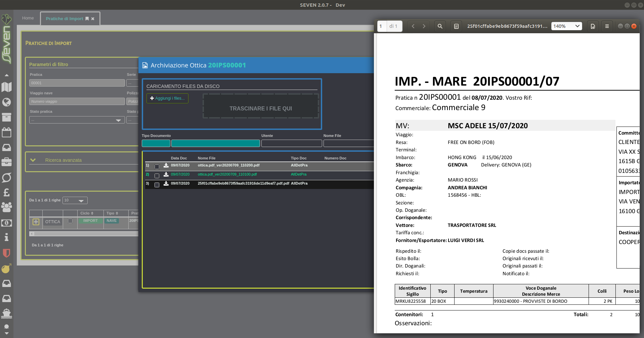Expand the results row with plus button
The width and height of the screenshot is (644, 338).
point(36,222)
